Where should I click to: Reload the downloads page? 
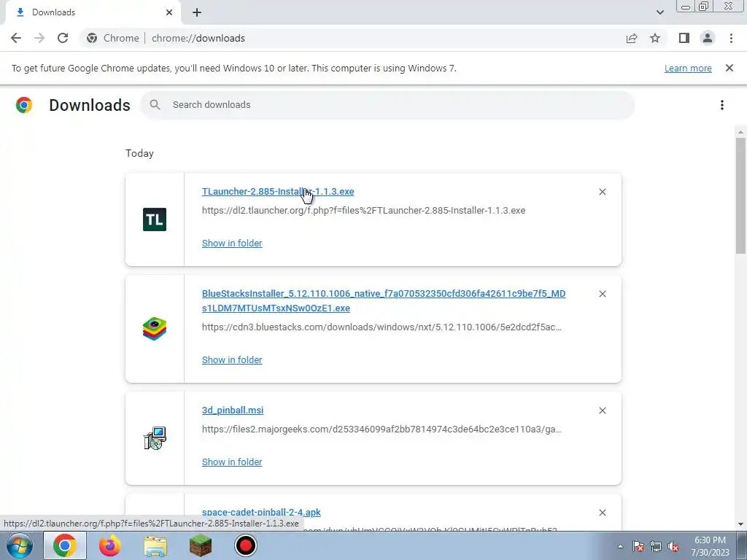click(x=63, y=38)
